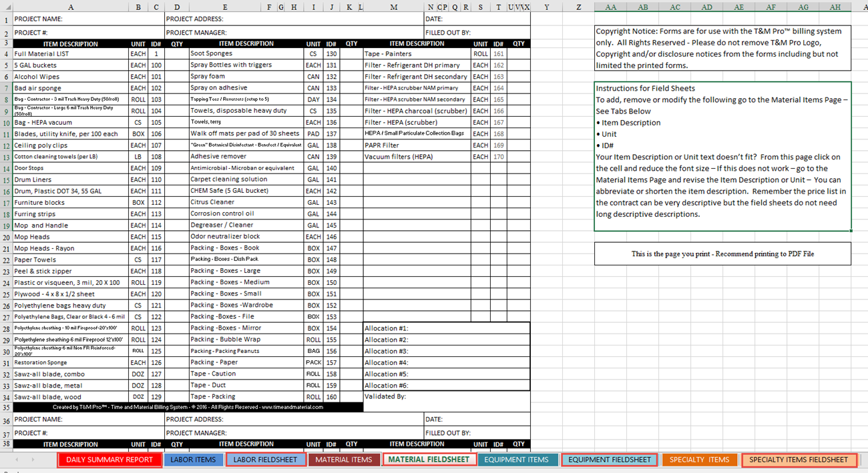This screenshot has width=868, height=473.
Task: Select the MATERIAL FIELDSHEET sheet tab
Action: pyautogui.click(x=429, y=460)
